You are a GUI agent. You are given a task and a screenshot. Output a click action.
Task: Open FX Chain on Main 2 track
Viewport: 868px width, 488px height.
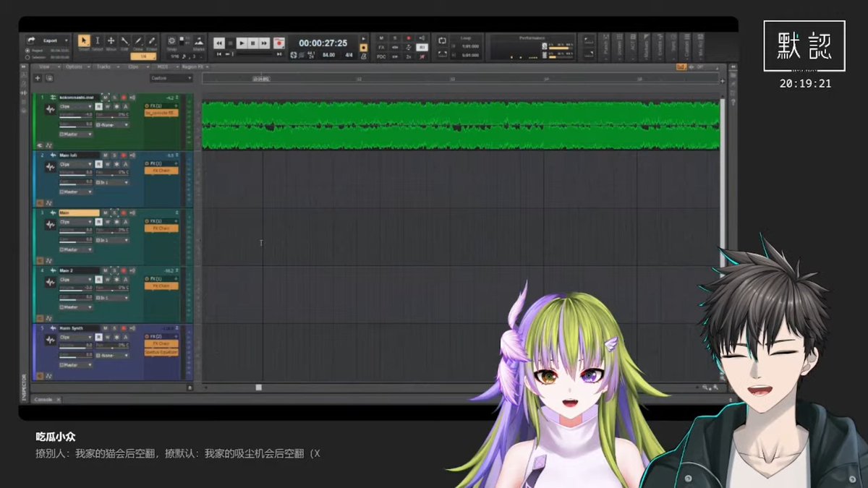point(161,286)
